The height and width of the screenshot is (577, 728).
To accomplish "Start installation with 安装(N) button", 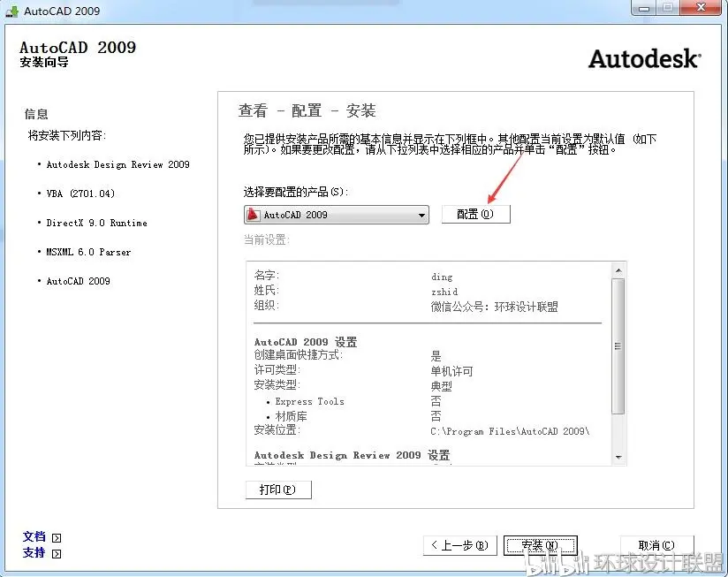I will pyautogui.click(x=541, y=545).
